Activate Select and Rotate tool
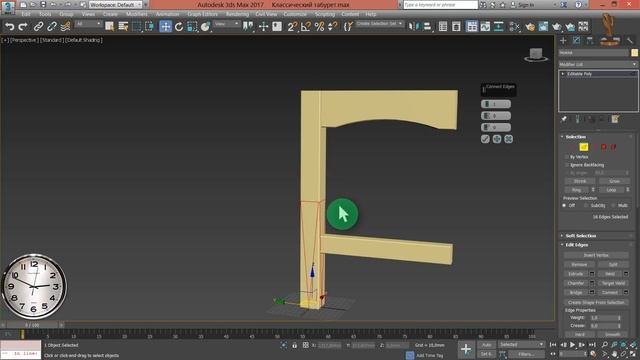Screen dimensions: 640x360 pyautogui.click(x=179, y=27)
